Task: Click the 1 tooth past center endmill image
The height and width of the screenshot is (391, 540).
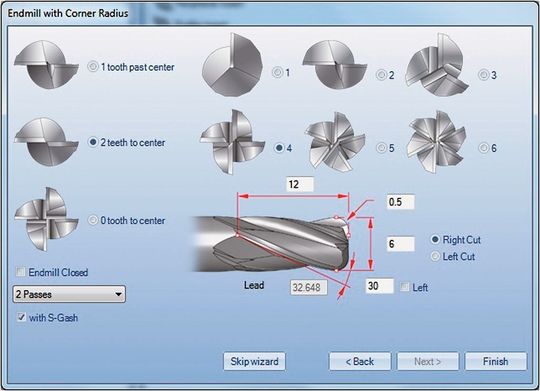Action: (x=46, y=64)
